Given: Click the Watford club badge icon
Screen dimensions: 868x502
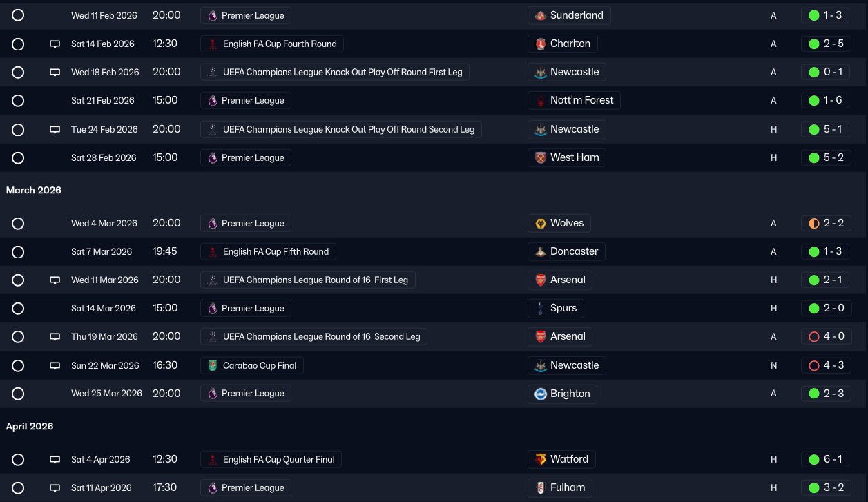Looking at the screenshot, I should 541,459.
